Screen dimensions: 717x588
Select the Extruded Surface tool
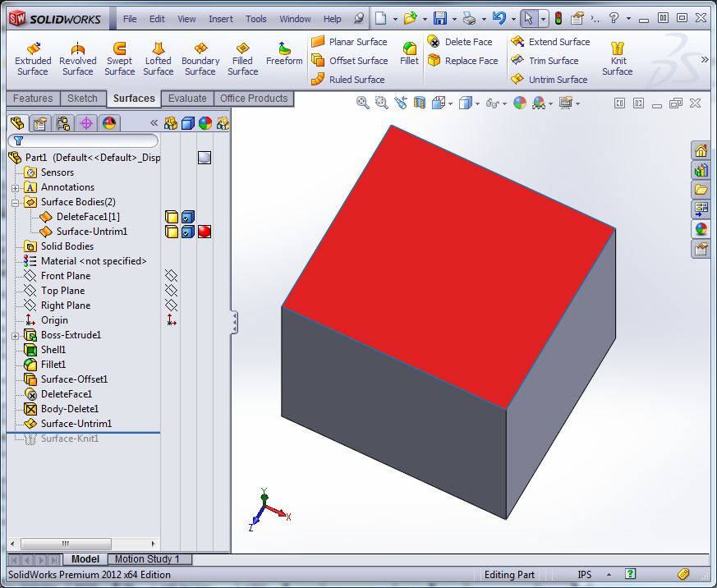coord(33,58)
